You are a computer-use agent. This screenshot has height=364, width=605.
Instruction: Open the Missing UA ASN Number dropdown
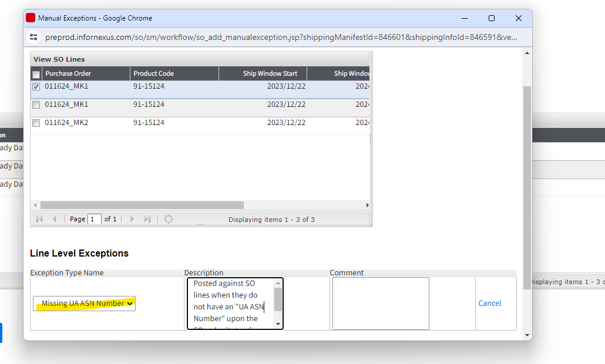point(84,304)
